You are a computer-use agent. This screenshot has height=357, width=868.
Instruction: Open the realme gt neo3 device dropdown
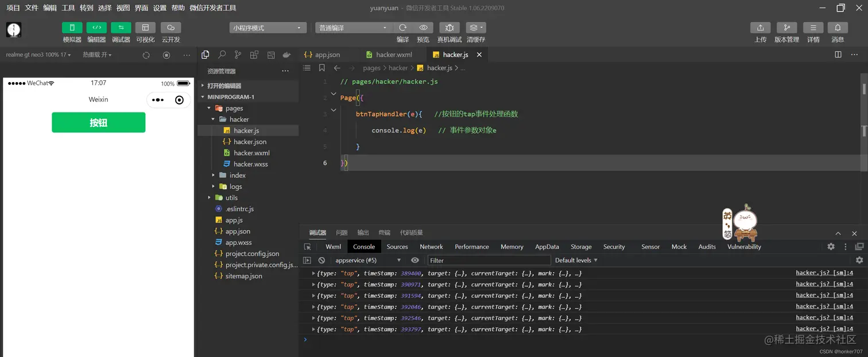[39, 55]
